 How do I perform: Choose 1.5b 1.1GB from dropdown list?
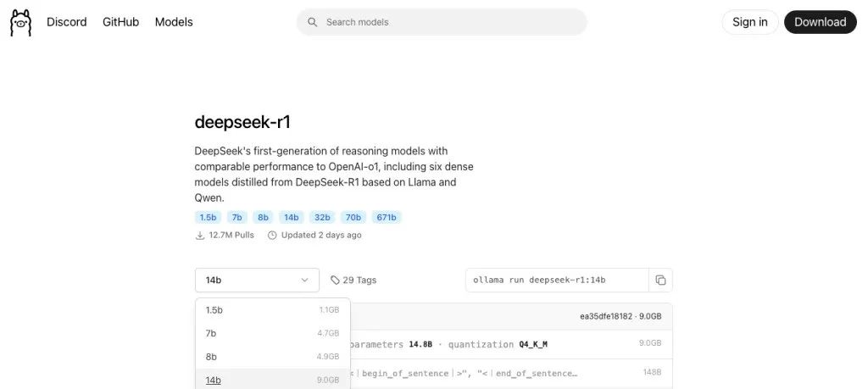(272, 310)
